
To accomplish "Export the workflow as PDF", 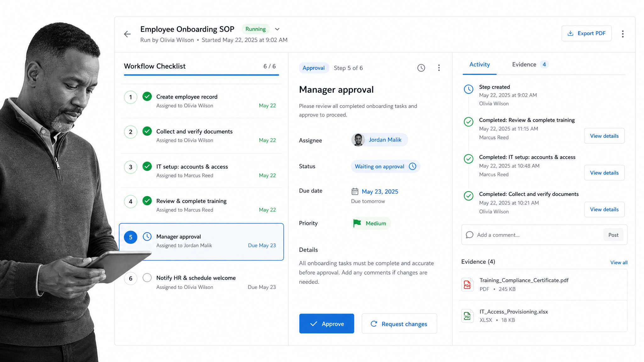I will 586,33.
